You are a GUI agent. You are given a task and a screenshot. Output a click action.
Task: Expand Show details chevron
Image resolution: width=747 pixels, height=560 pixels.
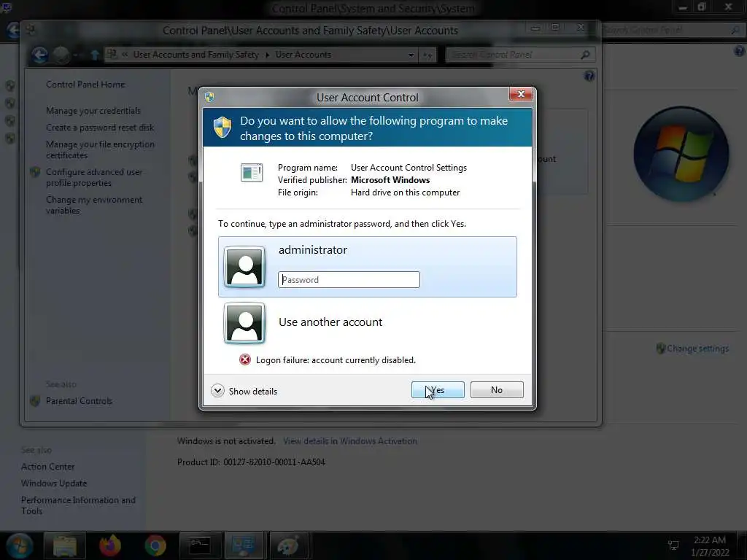tap(217, 391)
